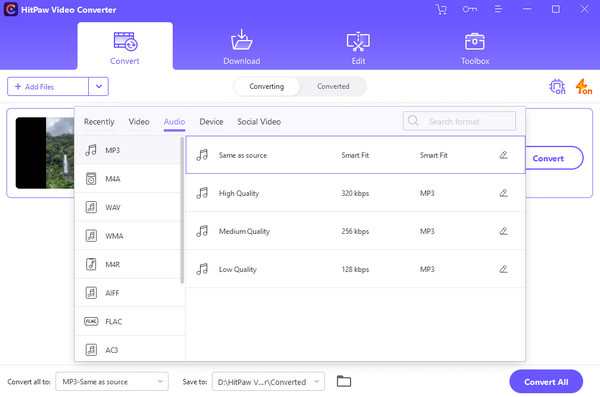The width and height of the screenshot is (600, 397).
Task: Open the Social Video format tab
Action: click(x=259, y=122)
